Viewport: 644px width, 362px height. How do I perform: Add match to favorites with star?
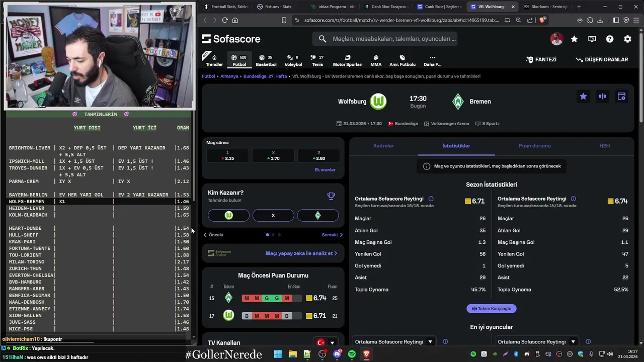pos(583,97)
